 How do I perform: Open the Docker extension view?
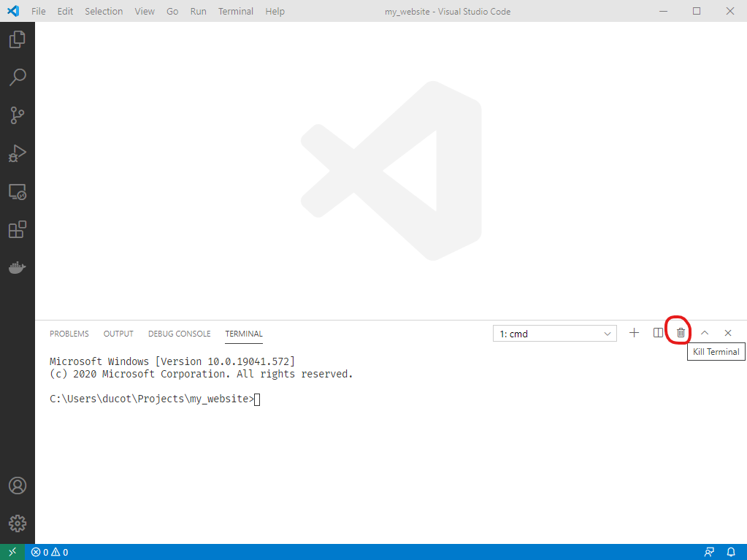click(x=17, y=267)
